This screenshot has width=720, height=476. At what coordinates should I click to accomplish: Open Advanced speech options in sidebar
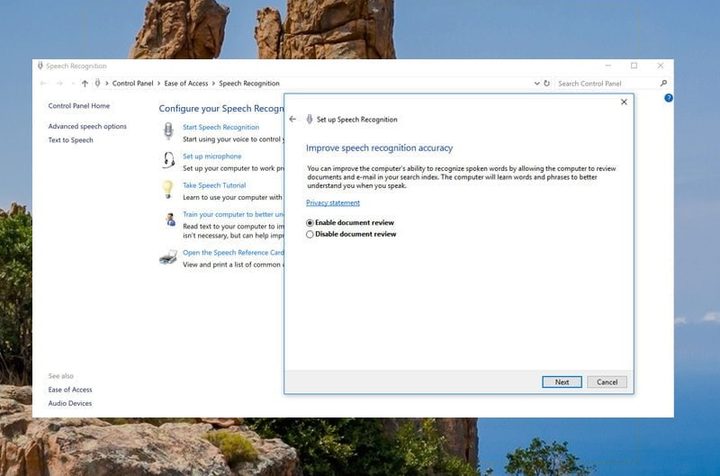coord(87,126)
